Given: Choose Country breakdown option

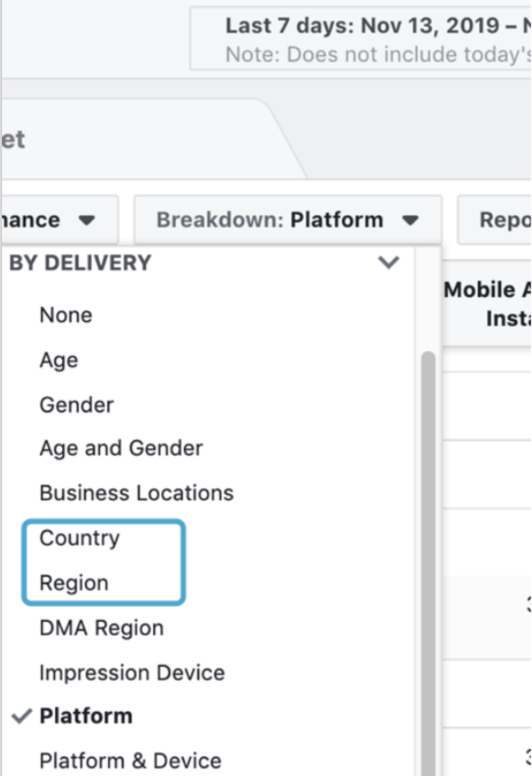Looking at the screenshot, I should 80,538.
